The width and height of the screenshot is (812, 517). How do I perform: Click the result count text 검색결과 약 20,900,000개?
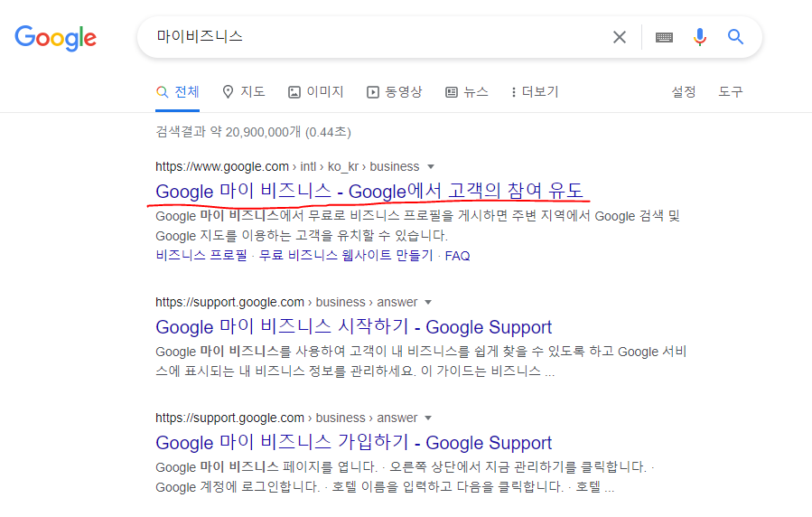[253, 132]
